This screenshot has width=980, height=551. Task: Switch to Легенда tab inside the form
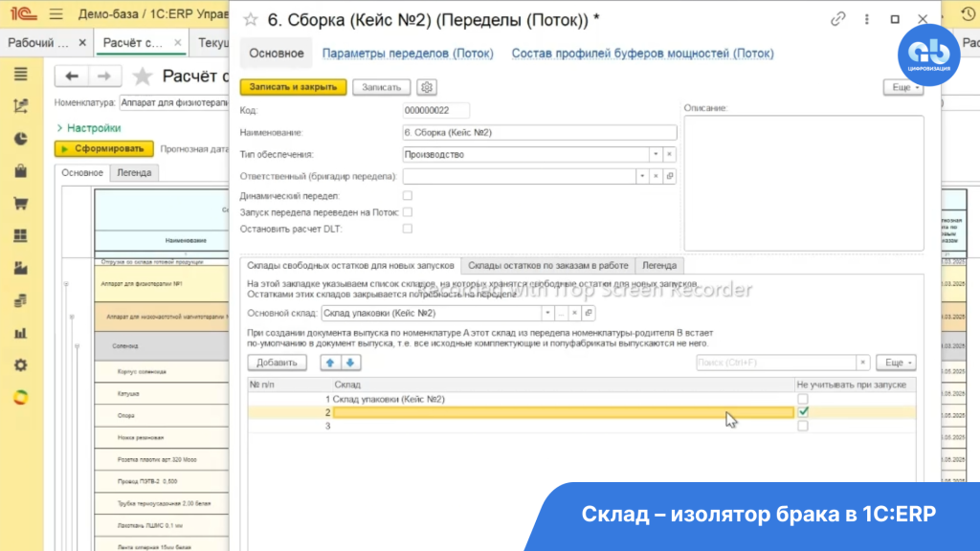click(659, 266)
